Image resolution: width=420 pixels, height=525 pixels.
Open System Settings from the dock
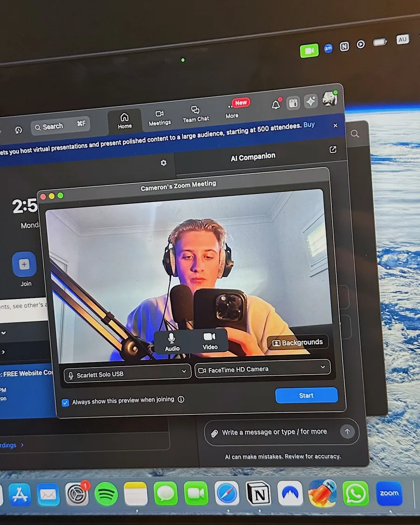click(77, 494)
